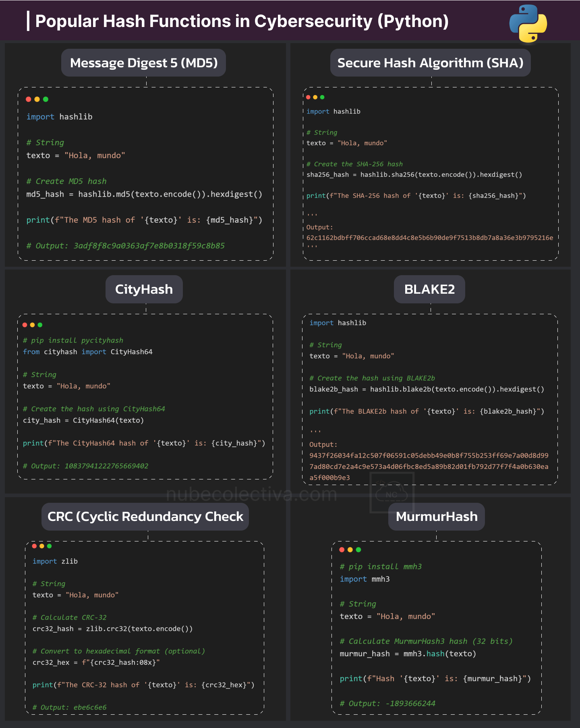The width and height of the screenshot is (580, 728).
Task: Click the '# Create the hash using CityHash64' comment
Action: coord(94,409)
